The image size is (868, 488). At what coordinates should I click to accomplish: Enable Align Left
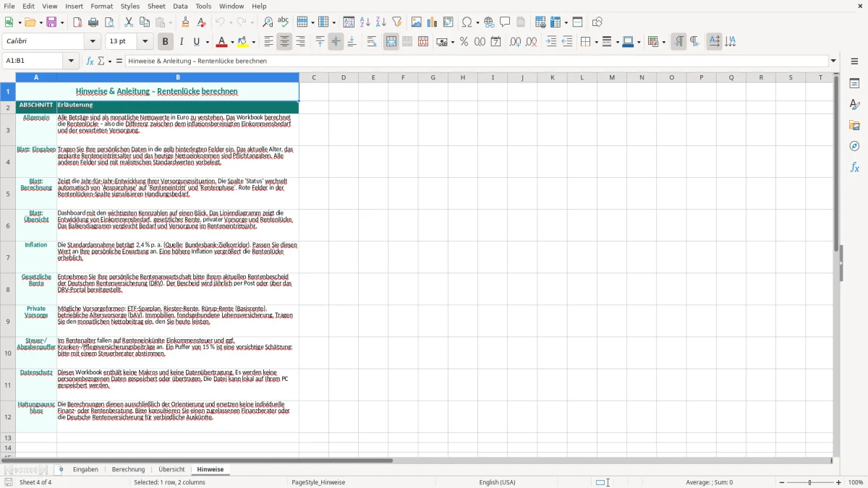pyautogui.click(x=268, y=42)
